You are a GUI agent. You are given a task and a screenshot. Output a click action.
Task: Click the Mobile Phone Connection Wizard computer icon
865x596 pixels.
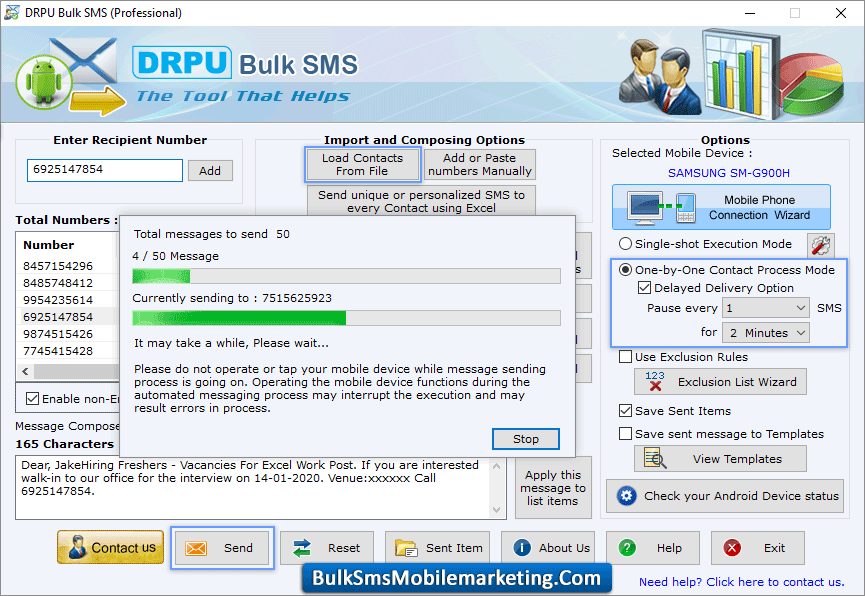(x=644, y=207)
